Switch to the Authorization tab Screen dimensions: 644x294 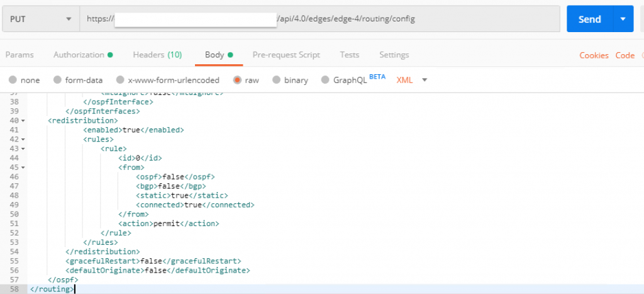(x=83, y=55)
